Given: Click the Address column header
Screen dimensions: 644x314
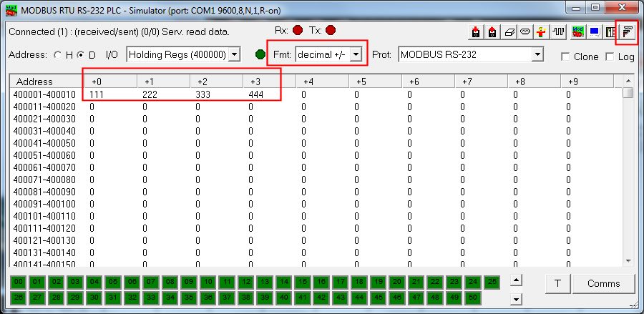Looking at the screenshot, I should (x=47, y=82).
